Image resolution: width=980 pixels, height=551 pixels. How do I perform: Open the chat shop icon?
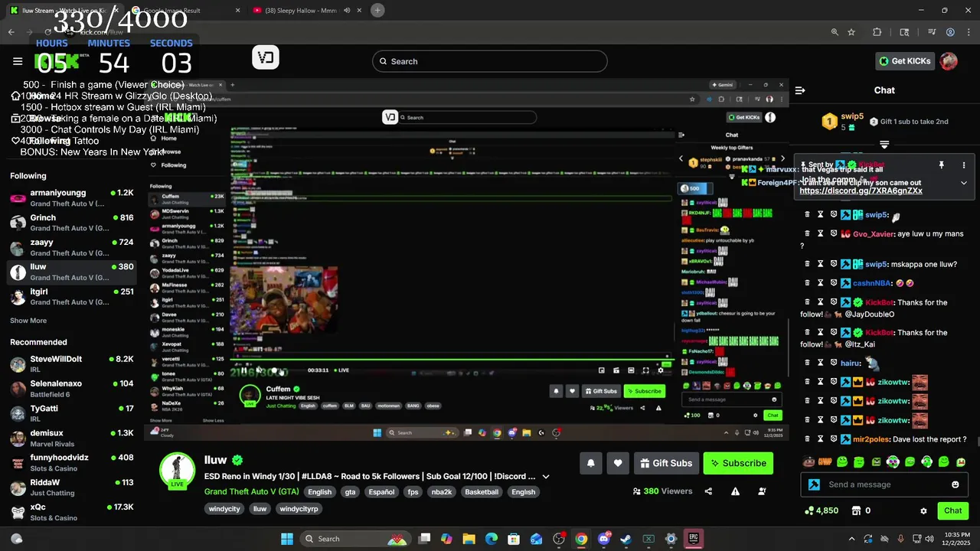(x=857, y=510)
